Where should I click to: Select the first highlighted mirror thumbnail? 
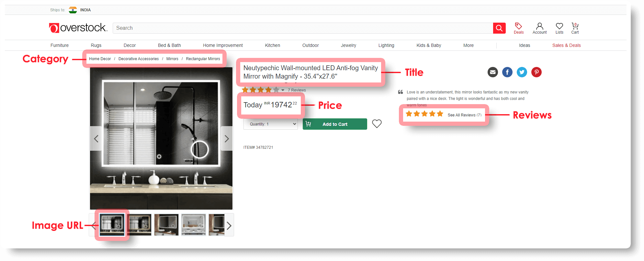[112, 225]
